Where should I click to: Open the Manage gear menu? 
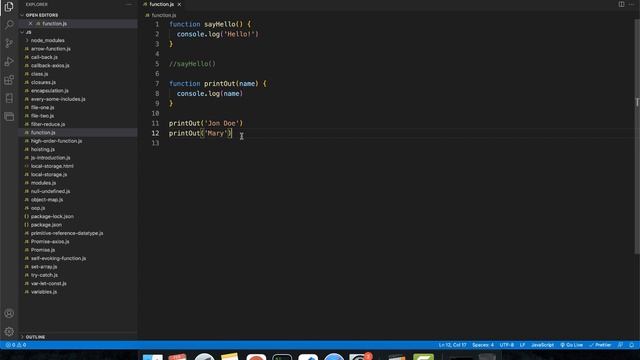pos(9,332)
